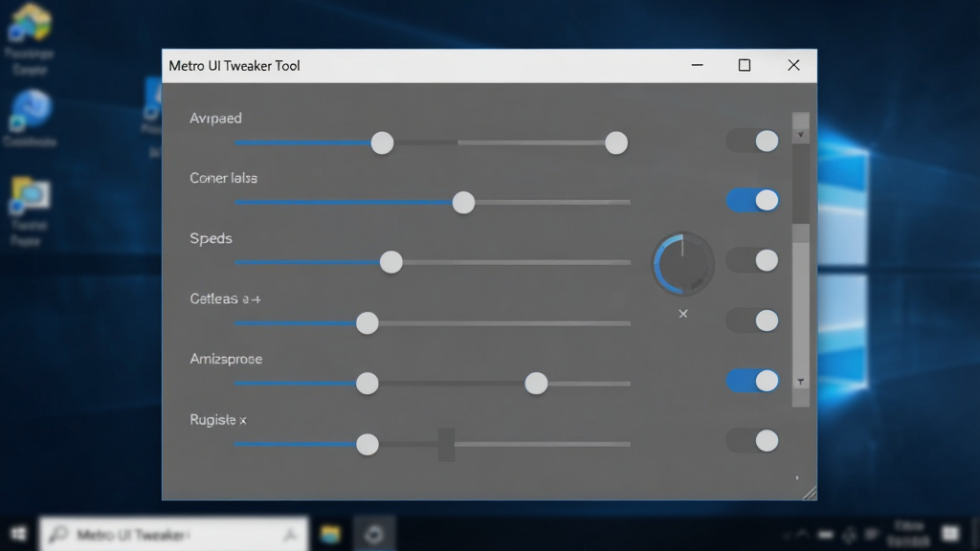The width and height of the screenshot is (980, 551).
Task: Click the blue globe desktop icon
Action: pyautogui.click(x=30, y=109)
